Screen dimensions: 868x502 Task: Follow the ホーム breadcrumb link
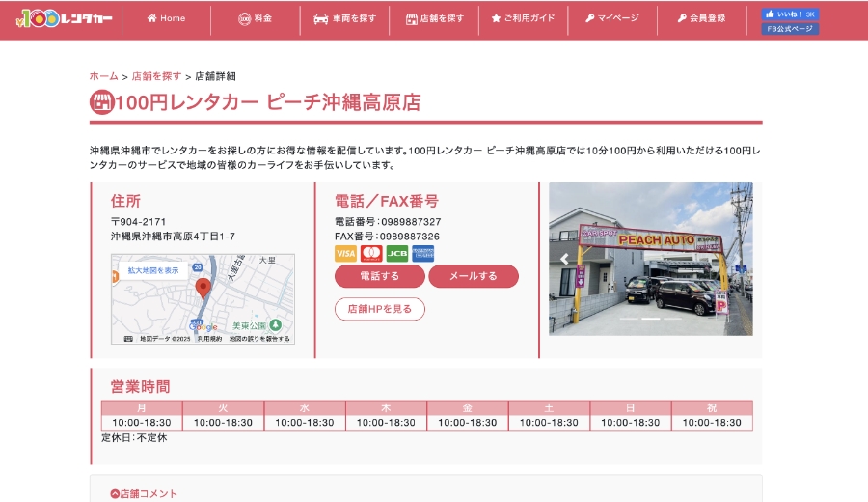click(x=103, y=76)
